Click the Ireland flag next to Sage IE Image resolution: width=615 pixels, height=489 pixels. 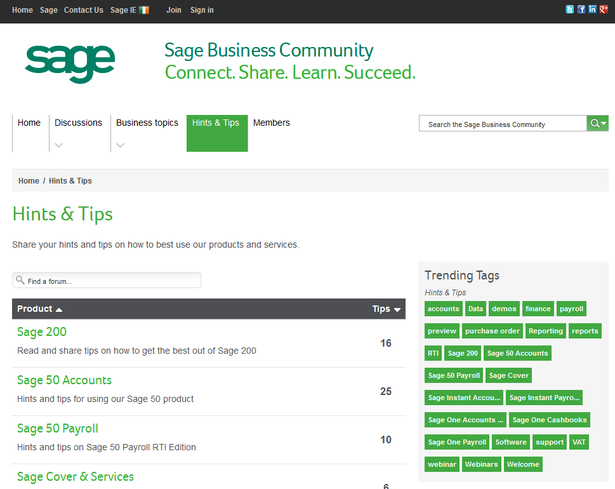tap(144, 10)
